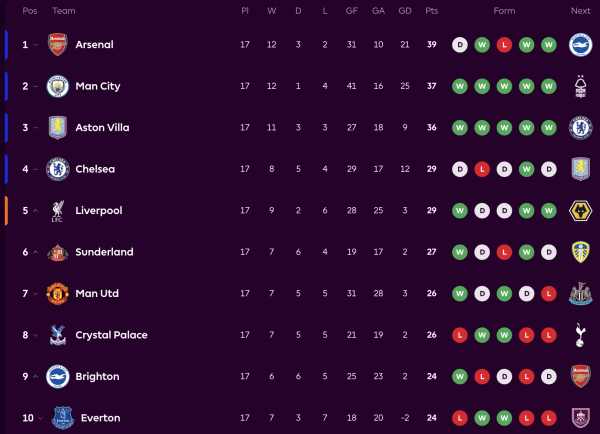Viewport: 600px width, 434px height.
Task: Click Liverpool's club crest beside its name
Action: pos(57,211)
